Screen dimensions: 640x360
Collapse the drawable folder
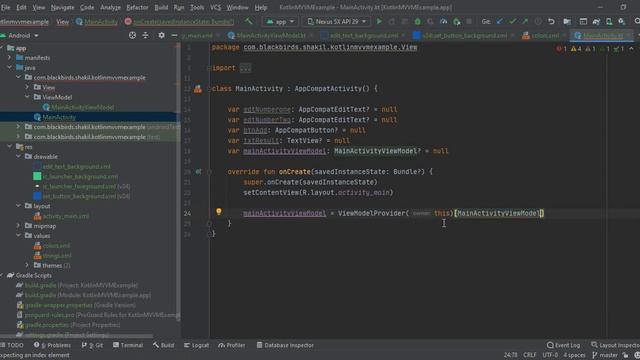click(x=18, y=156)
